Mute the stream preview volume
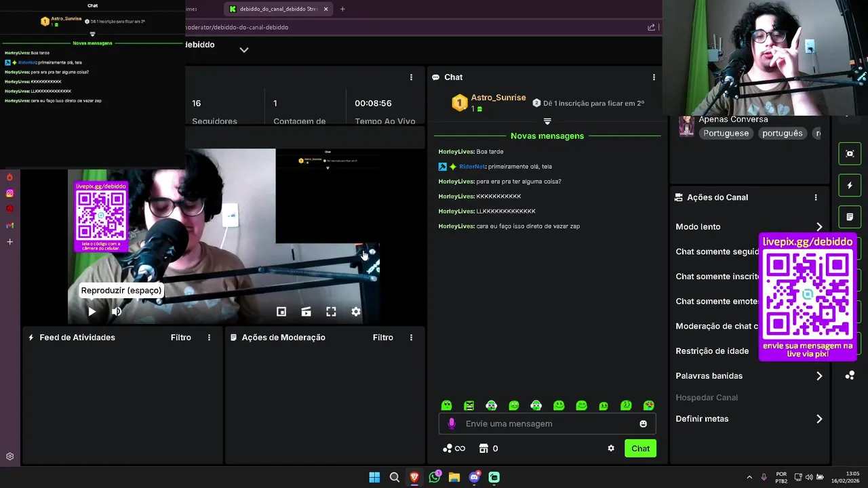Viewport: 868px width, 488px height. pyautogui.click(x=117, y=312)
